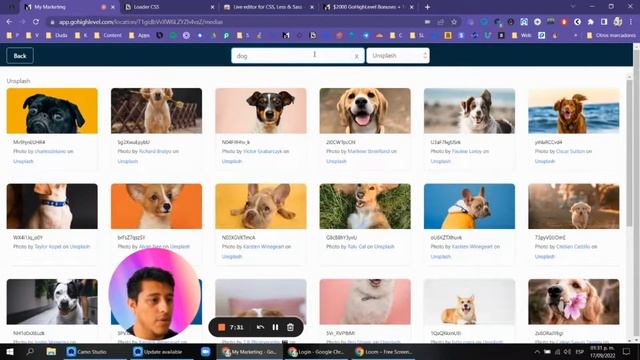The height and width of the screenshot is (360, 640).
Task: Click the address bar URL
Action: pyautogui.click(x=141, y=22)
